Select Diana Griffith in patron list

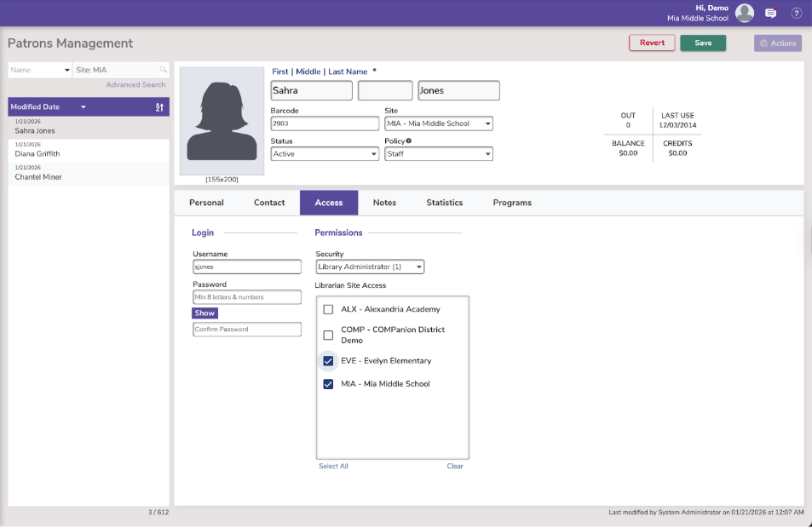point(37,154)
